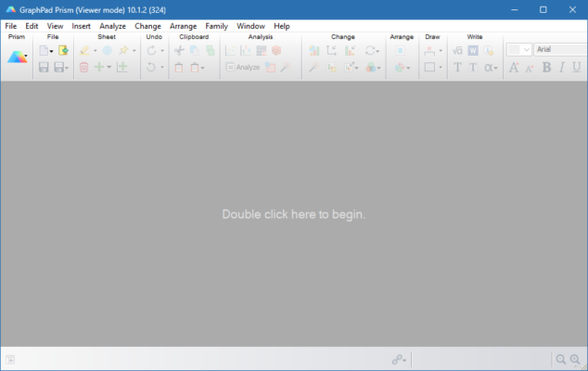Click the Undo counterclockwise arrow icon
Viewport: 588px width, 371px height.
coord(151,67)
